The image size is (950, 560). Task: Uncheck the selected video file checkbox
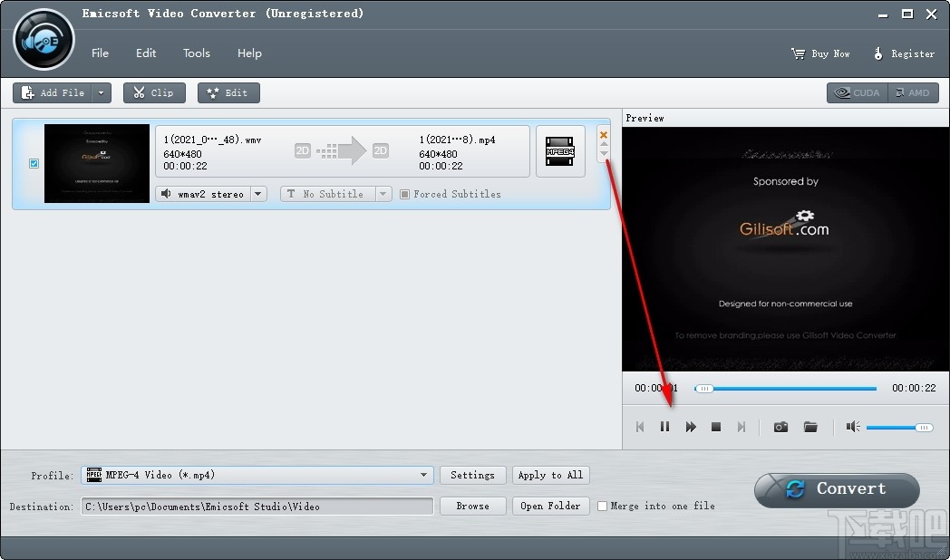point(34,163)
